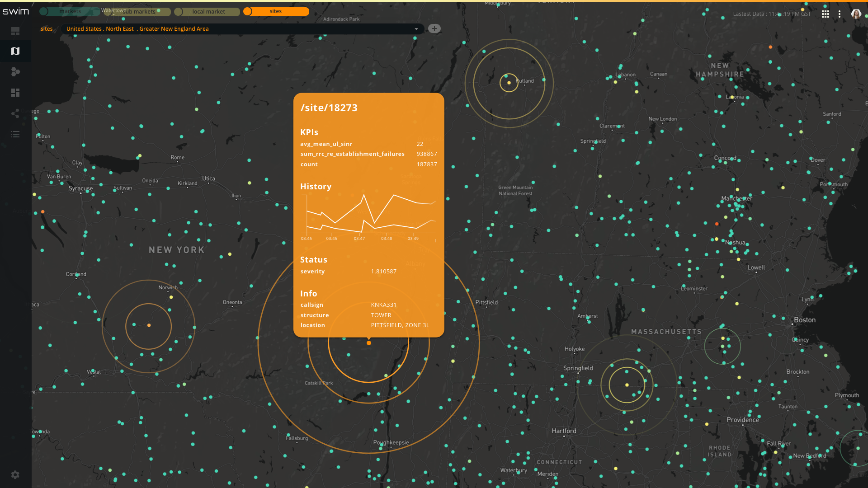Open the table layout view icon
Screen dimensions: 868x488
[15, 31]
